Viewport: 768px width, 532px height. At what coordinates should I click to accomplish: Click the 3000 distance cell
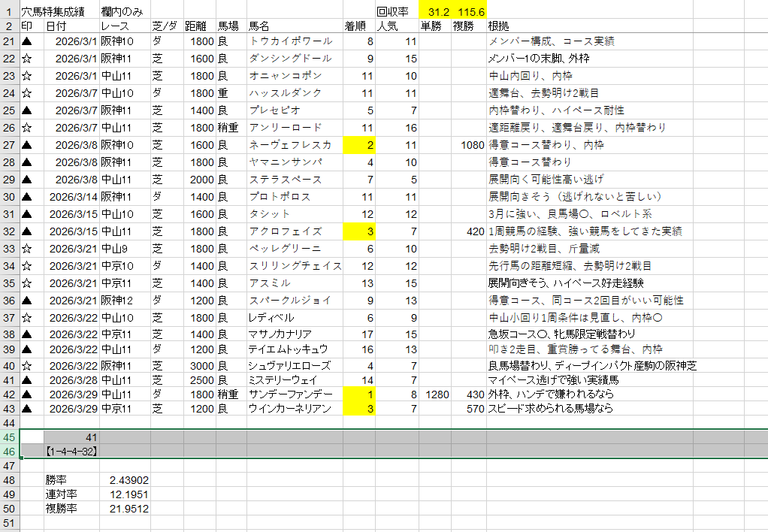(199, 365)
